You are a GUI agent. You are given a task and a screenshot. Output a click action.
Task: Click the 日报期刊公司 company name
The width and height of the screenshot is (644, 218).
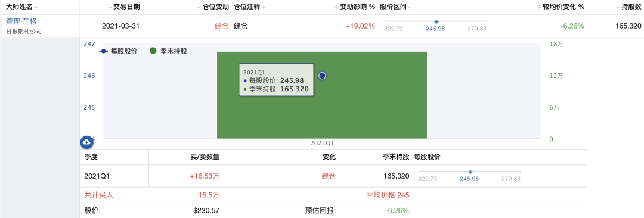(24, 31)
